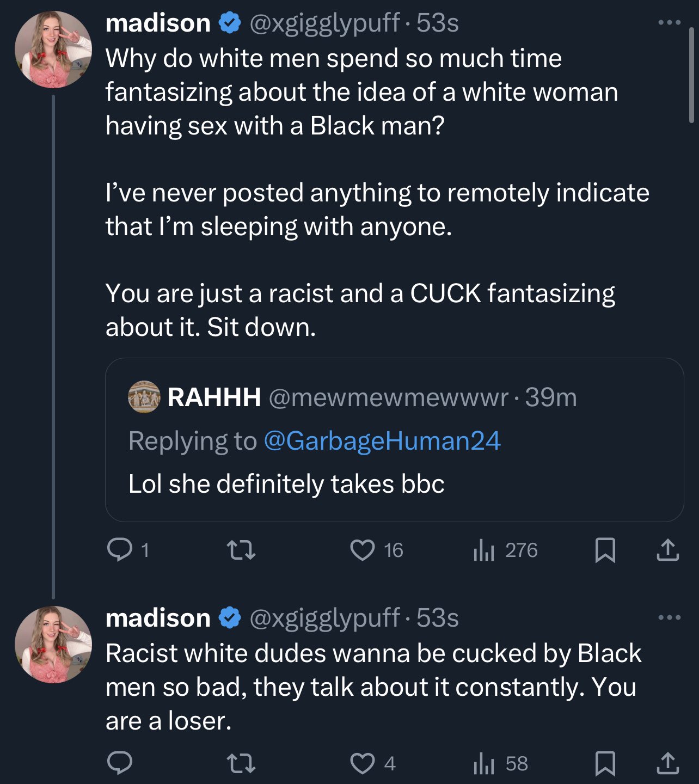Open more options on first tweet
The height and width of the screenshot is (784, 699).
tap(669, 23)
